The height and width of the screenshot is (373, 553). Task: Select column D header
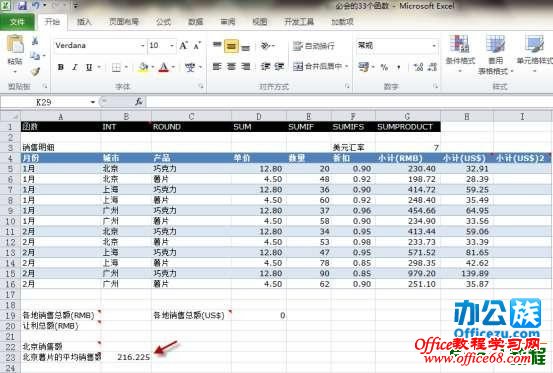pyautogui.click(x=259, y=116)
